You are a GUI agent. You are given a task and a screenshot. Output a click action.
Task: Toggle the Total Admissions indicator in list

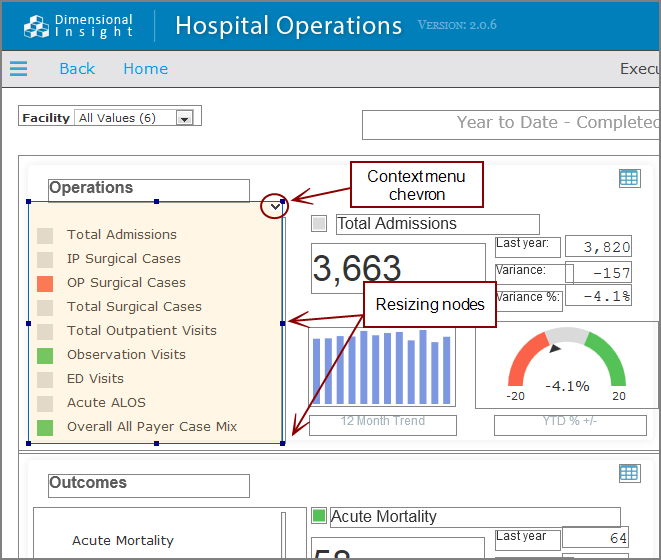(x=45, y=235)
